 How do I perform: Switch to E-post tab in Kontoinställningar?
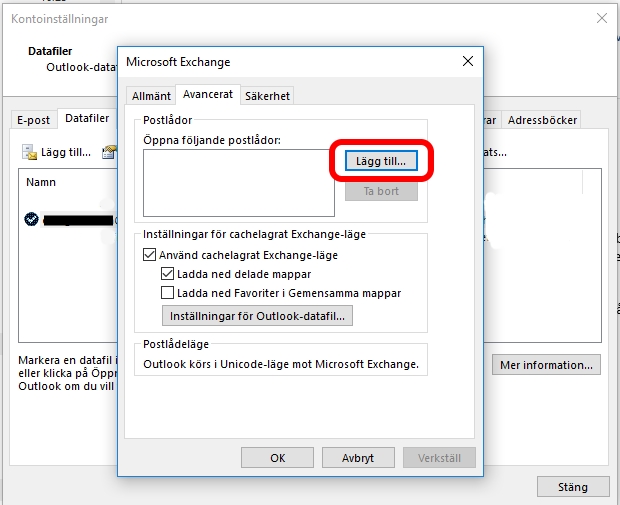(33, 120)
